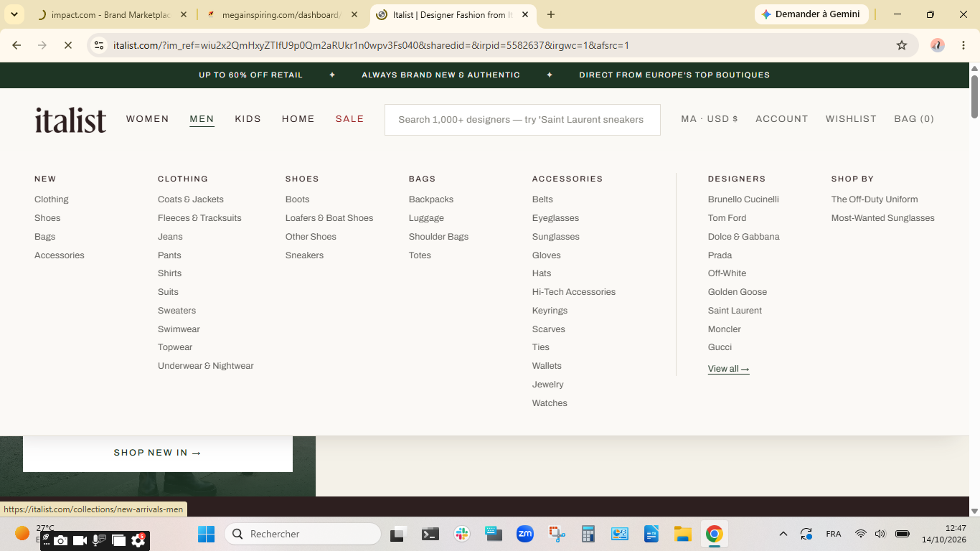The image size is (980, 551).
Task: Switch to impact.com Brand Marketplace tab
Action: (111, 14)
